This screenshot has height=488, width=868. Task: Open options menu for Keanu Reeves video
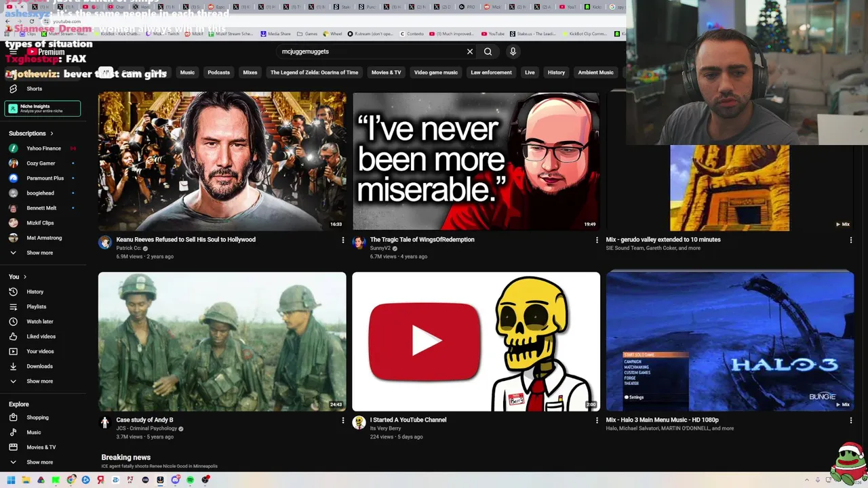(x=342, y=240)
